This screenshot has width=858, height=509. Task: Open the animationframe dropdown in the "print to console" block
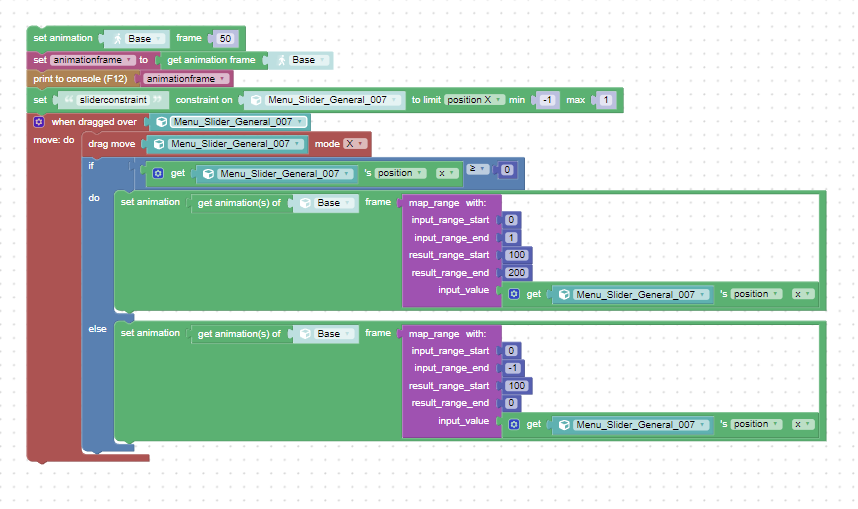[185, 79]
